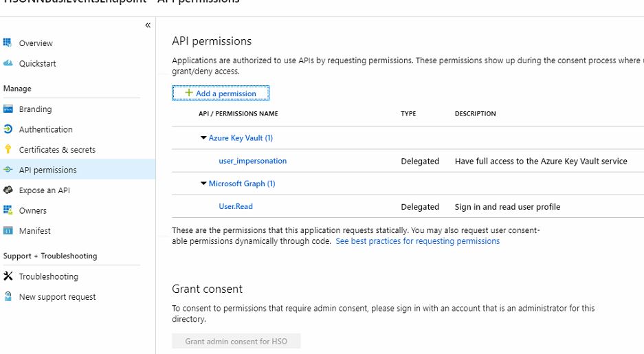The height and width of the screenshot is (354, 644).
Task: Click the Quickstart cloud icon
Action: click(8, 63)
